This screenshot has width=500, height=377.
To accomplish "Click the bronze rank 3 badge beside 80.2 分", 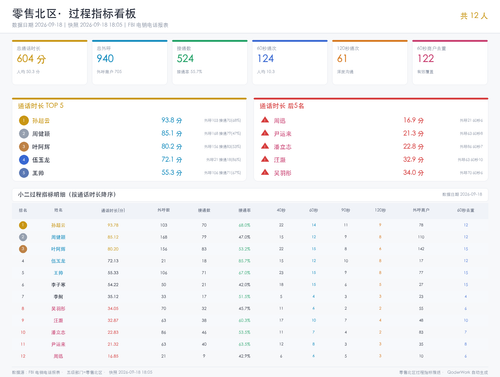I will click(x=24, y=147).
